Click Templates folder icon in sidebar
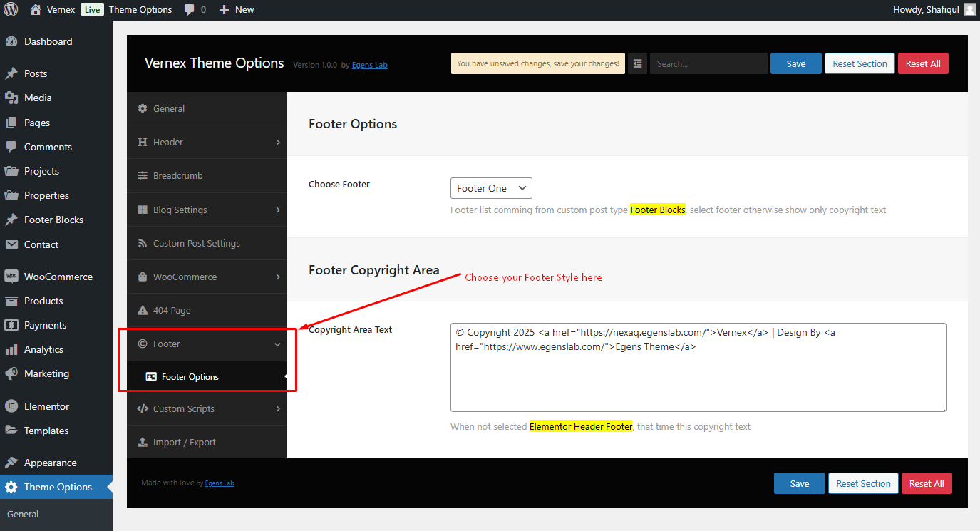Viewport: 980px width, 531px height. [11, 431]
